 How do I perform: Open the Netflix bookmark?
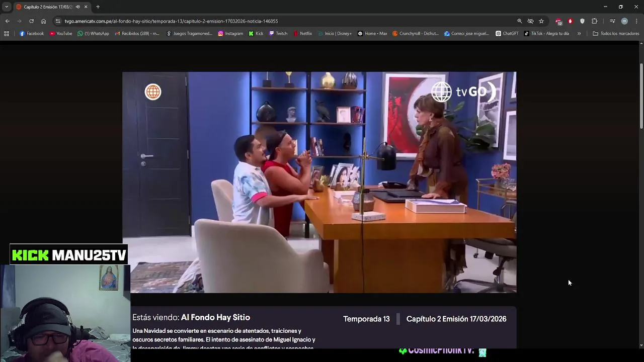pos(303,34)
